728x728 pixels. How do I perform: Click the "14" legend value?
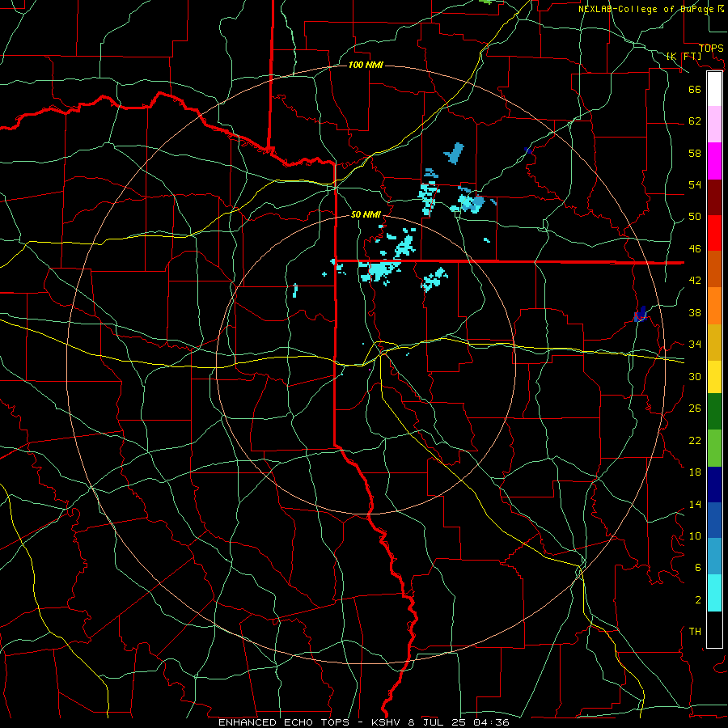click(x=695, y=504)
